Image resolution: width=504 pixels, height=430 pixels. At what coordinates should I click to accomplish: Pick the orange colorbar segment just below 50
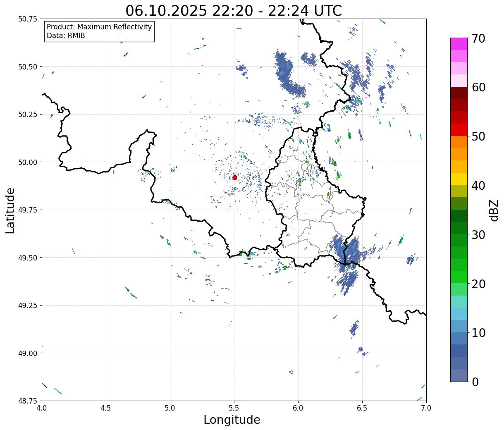click(x=459, y=142)
